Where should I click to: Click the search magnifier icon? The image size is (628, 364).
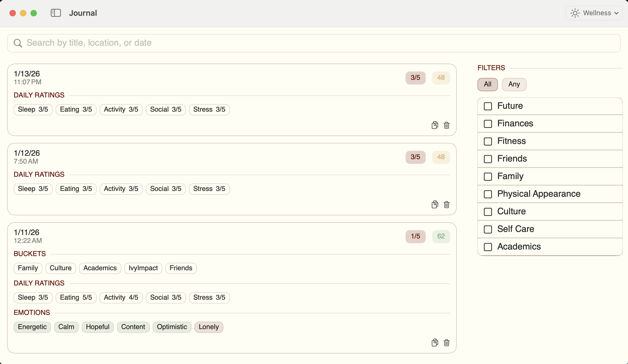click(17, 43)
